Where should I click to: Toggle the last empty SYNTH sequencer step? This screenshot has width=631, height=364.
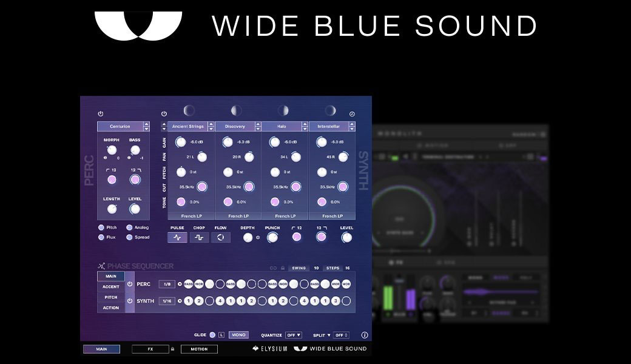pos(346,301)
